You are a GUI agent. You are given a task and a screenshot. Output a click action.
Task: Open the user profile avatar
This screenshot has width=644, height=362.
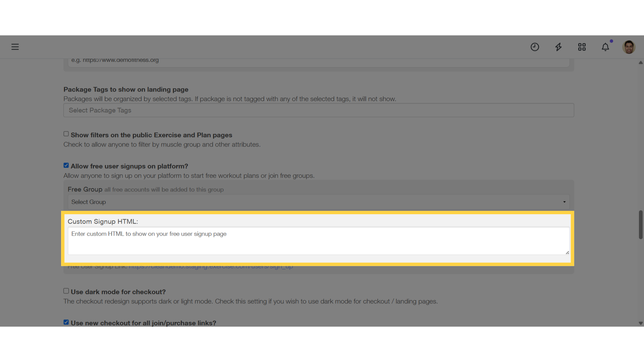tap(629, 47)
